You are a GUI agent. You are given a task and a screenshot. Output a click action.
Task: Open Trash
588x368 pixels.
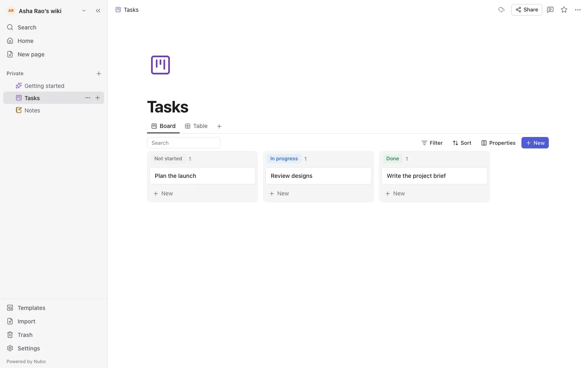pos(53,335)
